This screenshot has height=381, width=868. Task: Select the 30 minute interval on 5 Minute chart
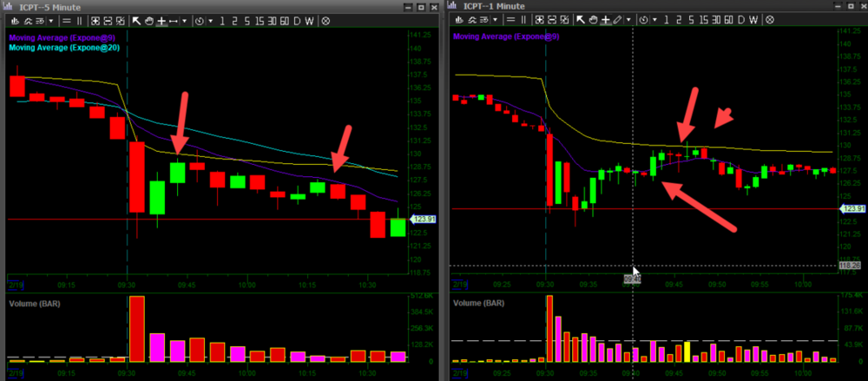point(272,19)
